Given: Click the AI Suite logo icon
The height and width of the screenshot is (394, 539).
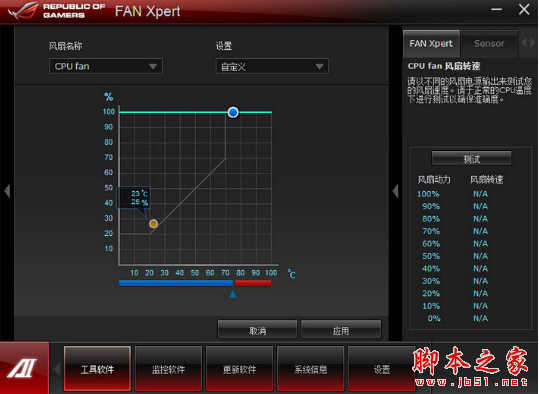Looking at the screenshot, I should pyautogui.click(x=23, y=368).
